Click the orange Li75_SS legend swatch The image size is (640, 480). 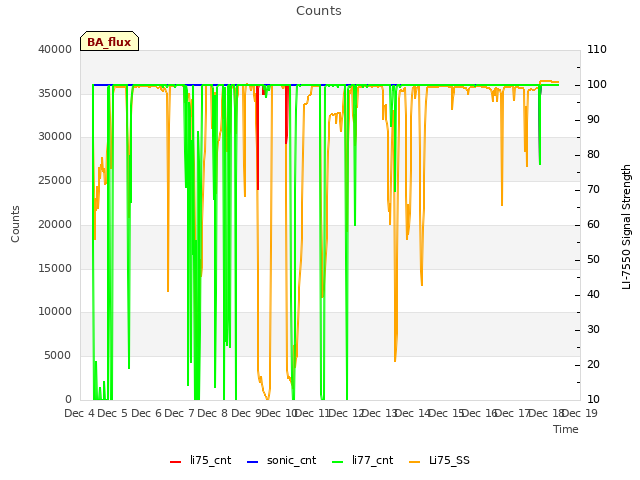(x=414, y=462)
